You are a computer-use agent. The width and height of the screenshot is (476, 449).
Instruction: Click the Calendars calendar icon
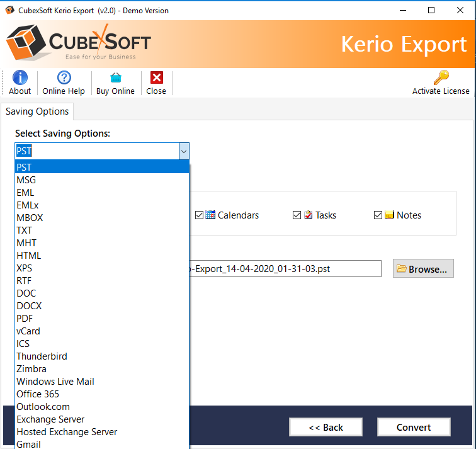point(210,215)
